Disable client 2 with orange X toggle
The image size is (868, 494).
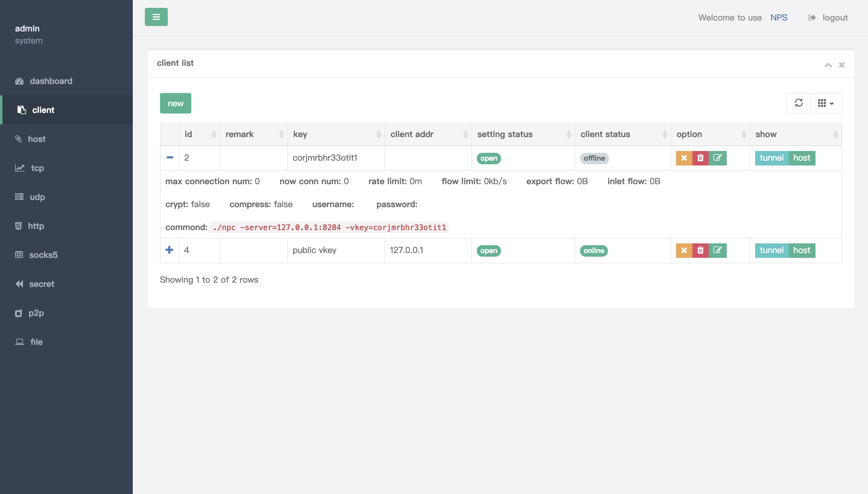click(x=684, y=158)
